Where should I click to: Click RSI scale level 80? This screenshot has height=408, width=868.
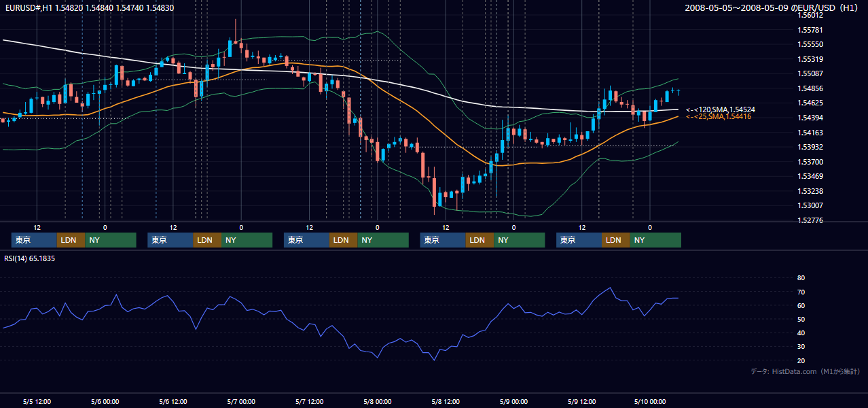[801, 278]
